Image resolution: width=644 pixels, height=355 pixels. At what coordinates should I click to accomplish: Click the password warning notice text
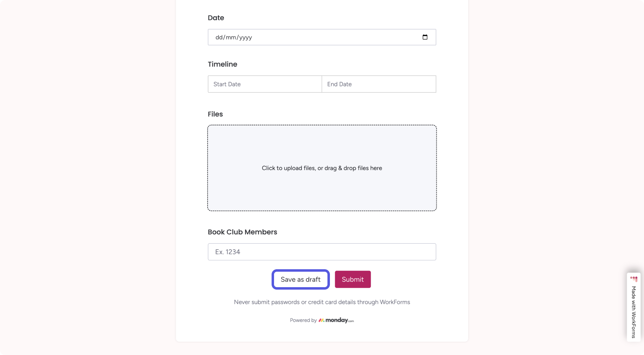coord(322,302)
